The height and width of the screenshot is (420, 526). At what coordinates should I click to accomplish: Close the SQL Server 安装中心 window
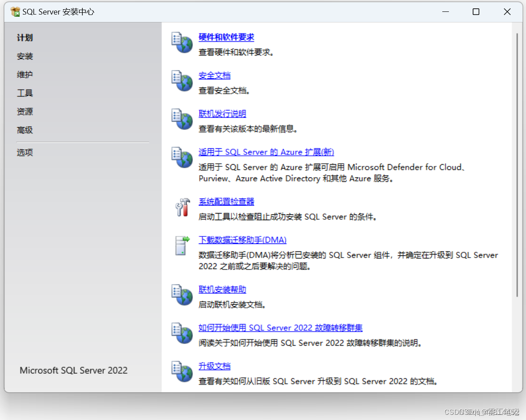click(507, 12)
